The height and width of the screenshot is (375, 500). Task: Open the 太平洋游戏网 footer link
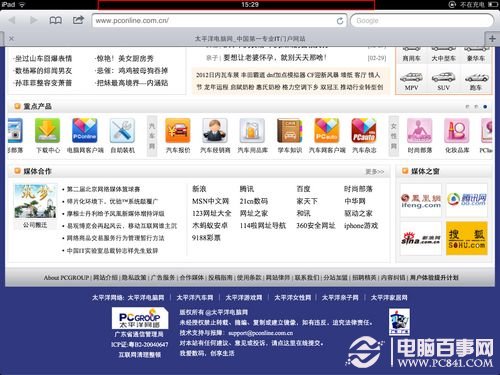(244, 298)
